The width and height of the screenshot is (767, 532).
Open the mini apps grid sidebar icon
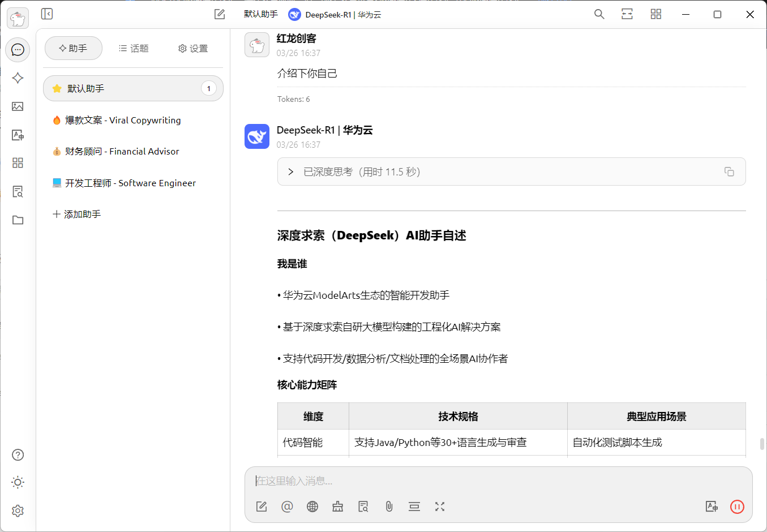(x=18, y=163)
